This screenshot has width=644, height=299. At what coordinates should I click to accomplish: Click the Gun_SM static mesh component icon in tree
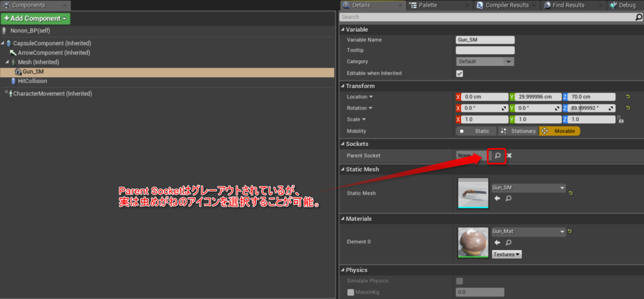pyautogui.click(x=18, y=72)
